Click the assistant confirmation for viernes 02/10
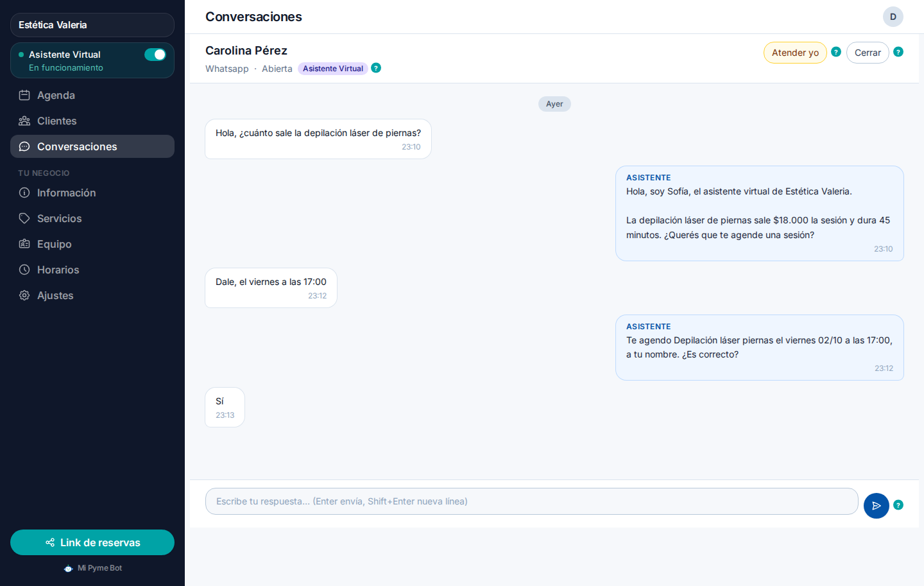Screen dimensions: 924x586 tap(760, 347)
